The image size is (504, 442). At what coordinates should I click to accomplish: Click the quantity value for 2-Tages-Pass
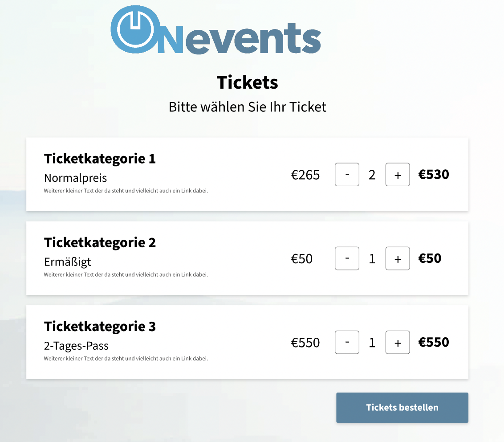point(372,343)
